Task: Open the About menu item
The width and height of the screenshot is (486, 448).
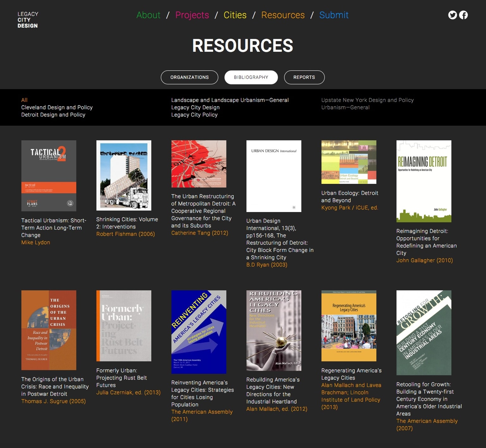Action: (x=148, y=15)
